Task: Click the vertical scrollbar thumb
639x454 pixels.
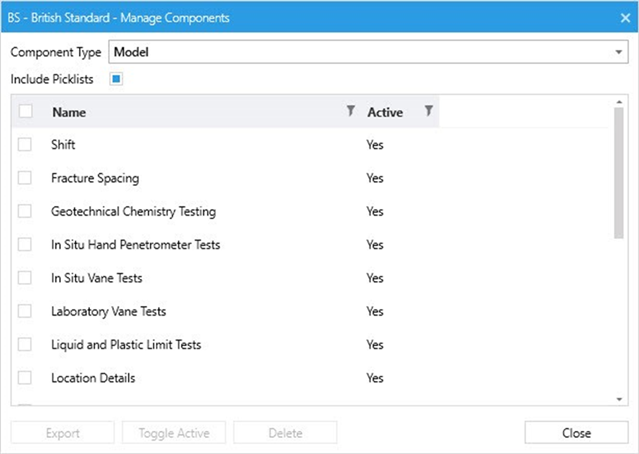Action: pos(619,175)
